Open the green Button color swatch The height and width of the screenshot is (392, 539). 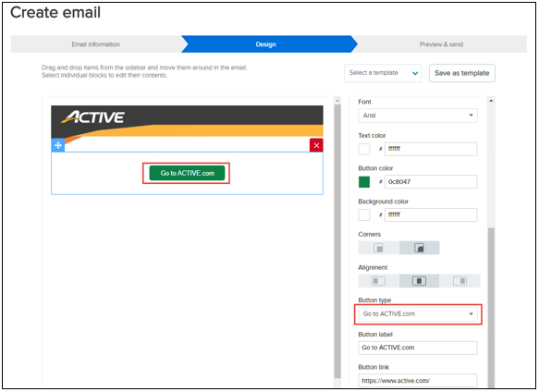(364, 182)
